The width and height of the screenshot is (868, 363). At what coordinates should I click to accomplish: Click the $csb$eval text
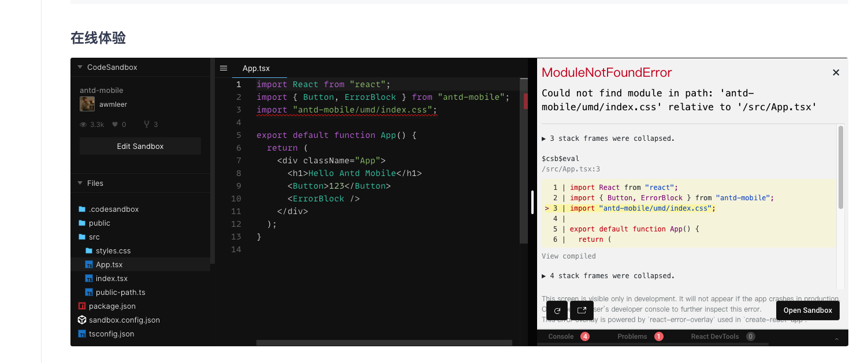[560, 158]
